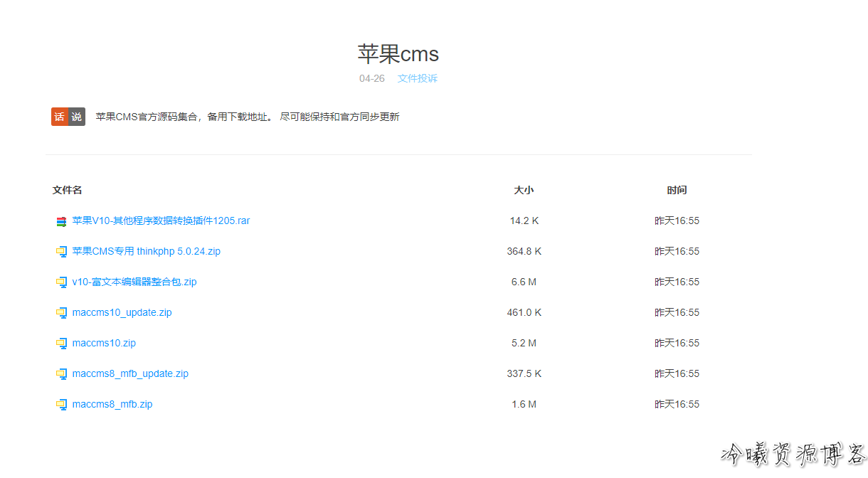868x478 pixels.
Task: Click the zip icon next to maccms8_mfb_update.zip
Action: pos(61,374)
